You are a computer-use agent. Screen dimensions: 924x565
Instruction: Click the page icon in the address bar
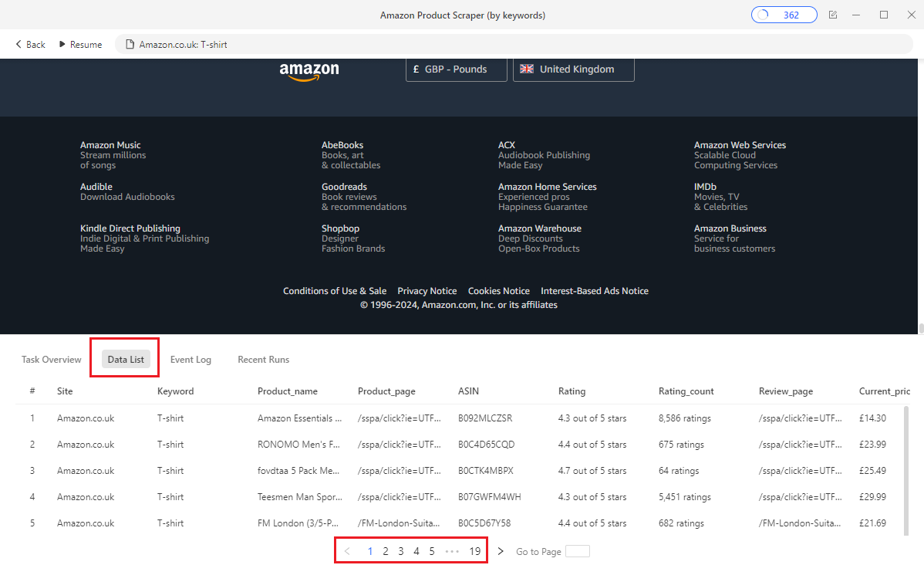130,44
